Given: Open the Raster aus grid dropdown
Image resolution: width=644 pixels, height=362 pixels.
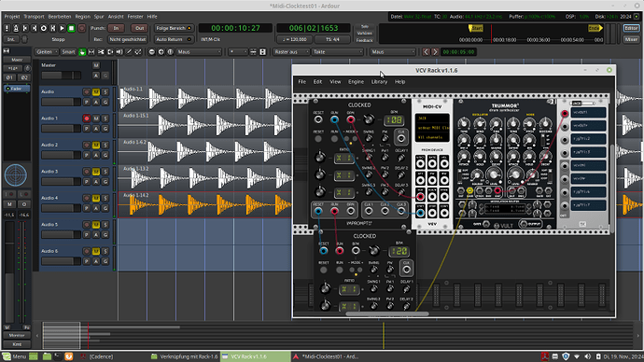Looking at the screenshot, I should 291,52.
